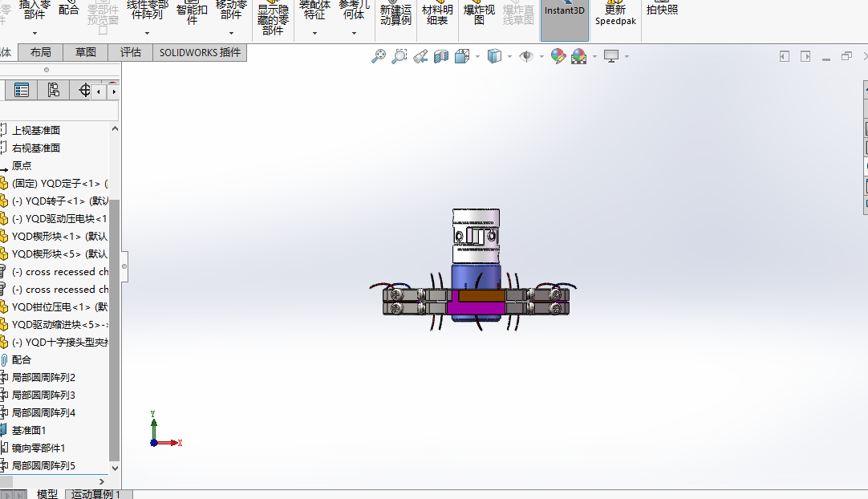Click the View Orientation cube icon
This screenshot has width=868, height=499.
click(462, 56)
